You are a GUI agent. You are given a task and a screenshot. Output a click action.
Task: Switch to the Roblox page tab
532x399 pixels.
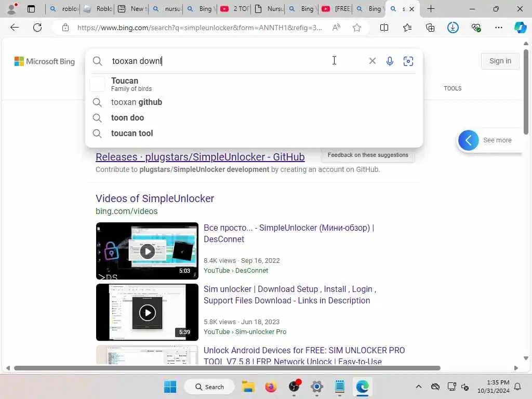pos(97,9)
